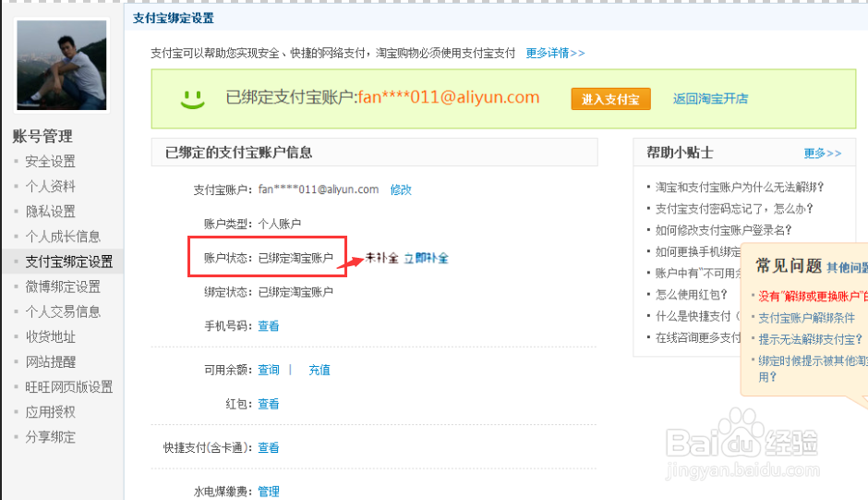Image resolution: width=868 pixels, height=500 pixels.
Task: Open 个人资料 in sidebar
Action: pos(51,187)
